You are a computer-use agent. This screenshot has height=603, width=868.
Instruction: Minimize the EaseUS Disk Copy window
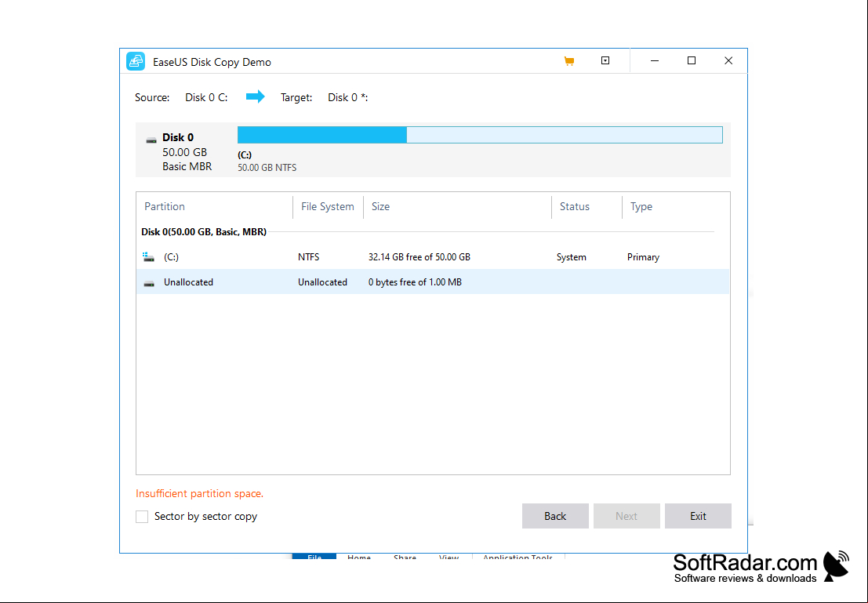(x=654, y=60)
